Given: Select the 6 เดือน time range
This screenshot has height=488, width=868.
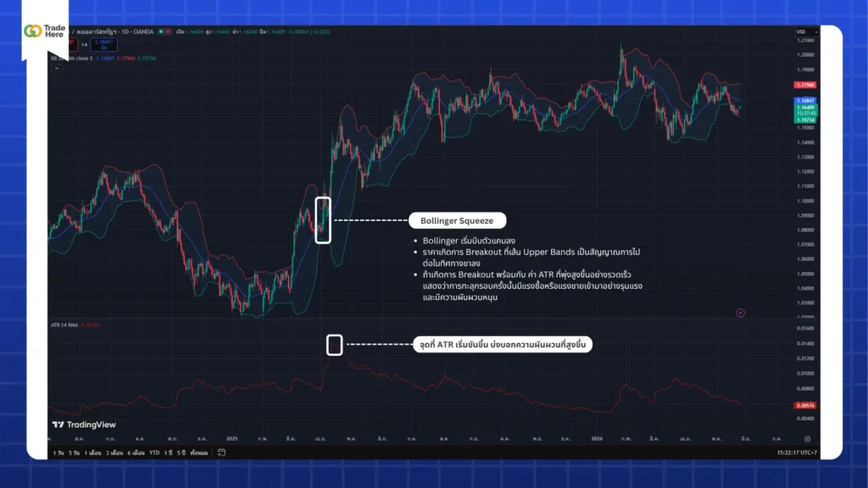Looking at the screenshot, I should (136, 452).
